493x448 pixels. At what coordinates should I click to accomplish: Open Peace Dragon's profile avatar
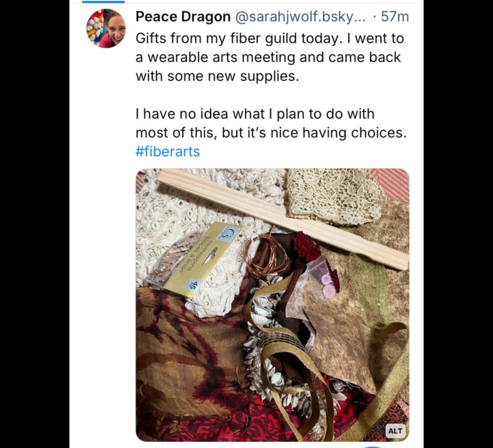[106, 28]
